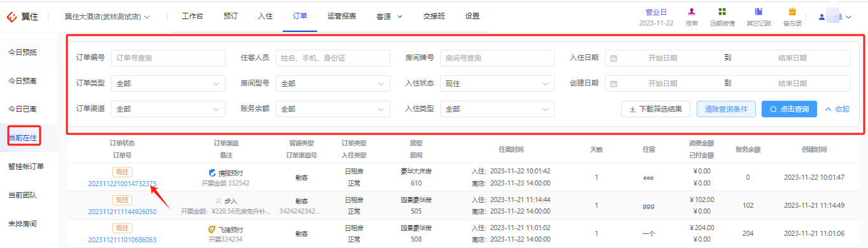The height and width of the screenshot is (248, 868).
Task: Open order 2023112210014732375
Action: pyautogui.click(x=122, y=184)
